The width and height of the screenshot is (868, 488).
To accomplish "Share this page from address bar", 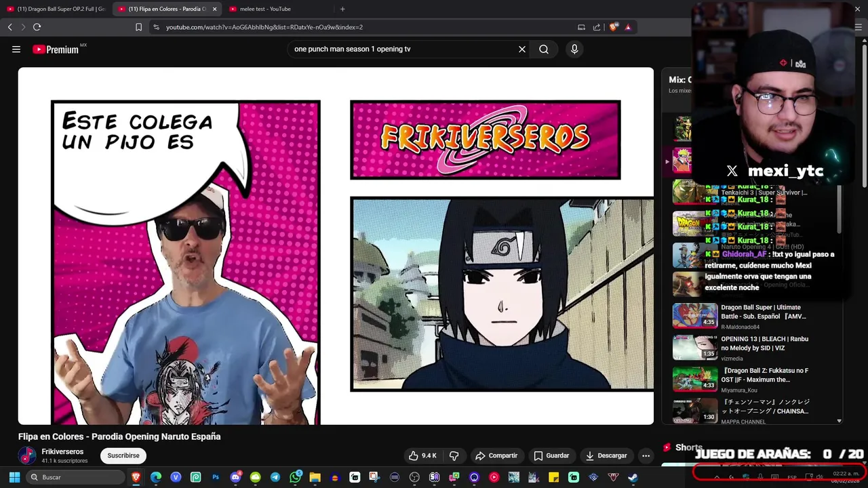I will [597, 27].
